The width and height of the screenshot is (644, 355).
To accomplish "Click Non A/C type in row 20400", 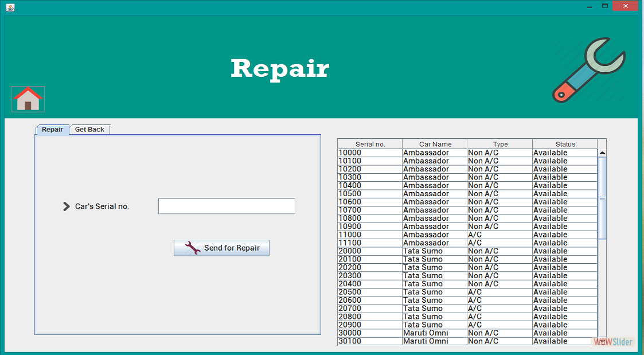I will (x=500, y=284).
